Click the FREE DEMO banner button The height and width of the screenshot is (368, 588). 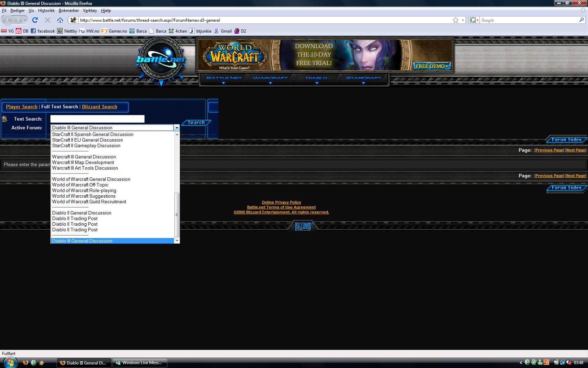pos(432,66)
